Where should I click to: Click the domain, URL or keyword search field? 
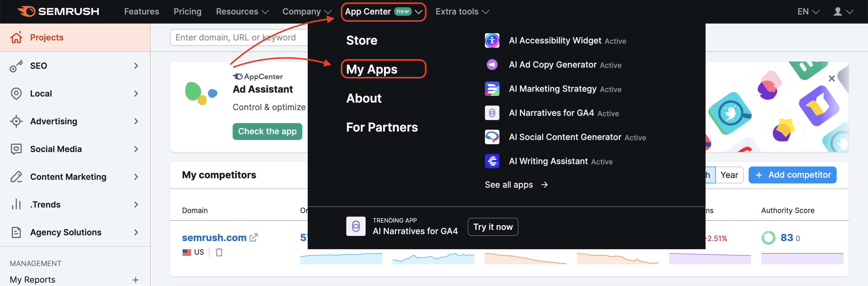coord(239,37)
